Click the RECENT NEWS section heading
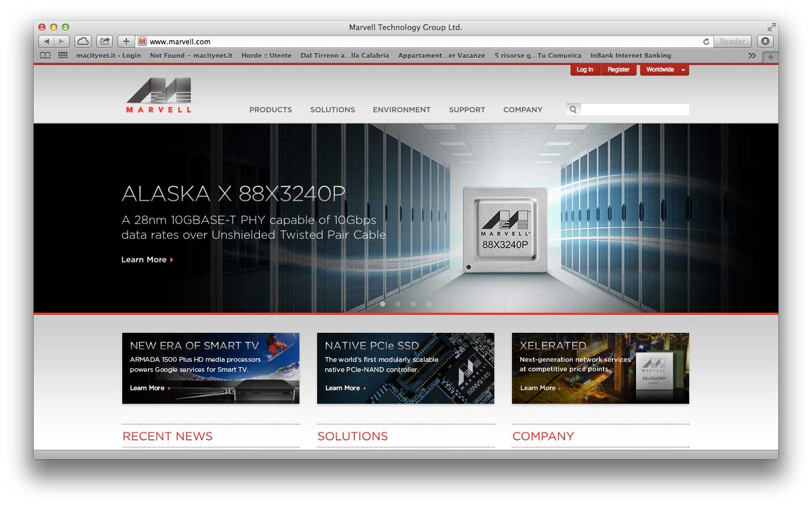Viewport: 812px width, 506px height. (x=168, y=436)
